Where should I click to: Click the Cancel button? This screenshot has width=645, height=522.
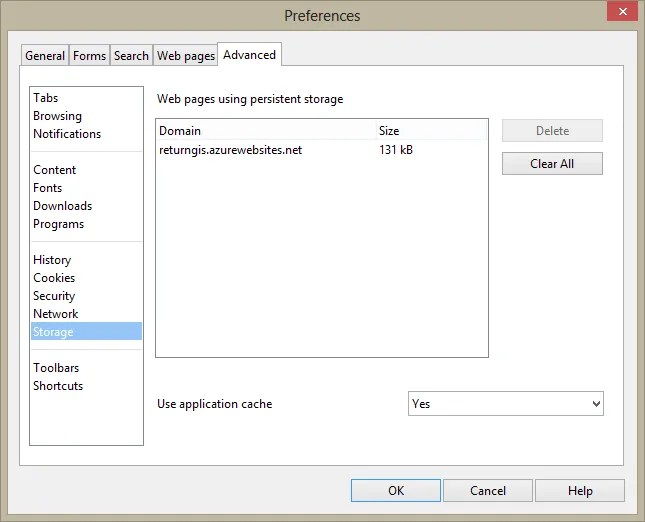pyautogui.click(x=488, y=490)
